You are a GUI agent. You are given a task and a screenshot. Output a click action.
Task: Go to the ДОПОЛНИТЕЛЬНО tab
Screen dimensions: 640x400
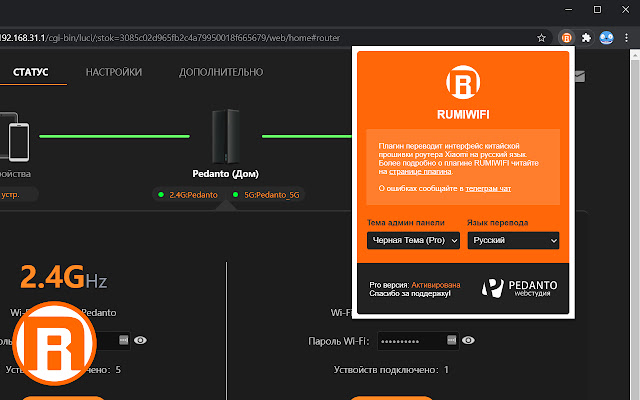click(x=221, y=72)
